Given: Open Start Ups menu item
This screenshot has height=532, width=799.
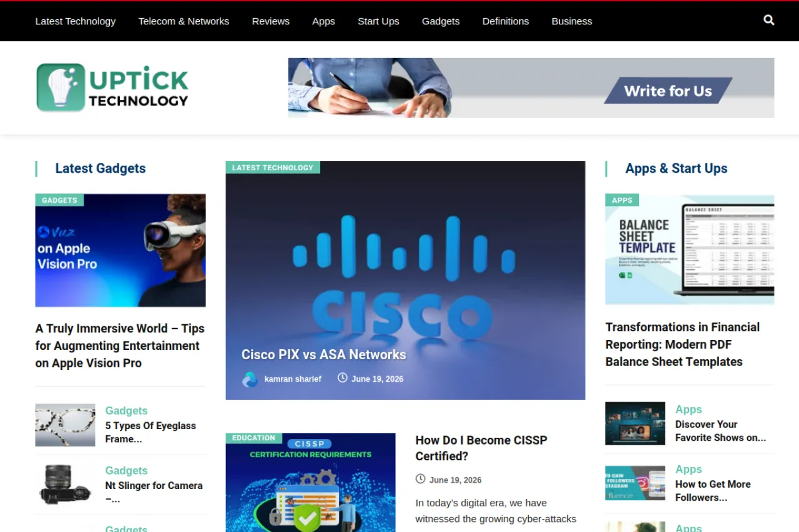Looking at the screenshot, I should point(378,21).
